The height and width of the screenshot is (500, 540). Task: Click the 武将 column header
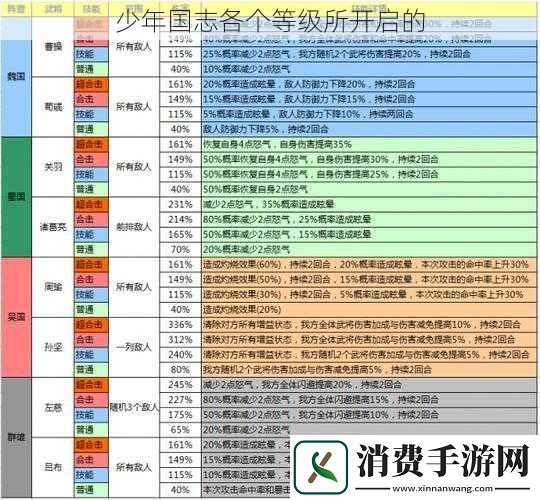53,9
